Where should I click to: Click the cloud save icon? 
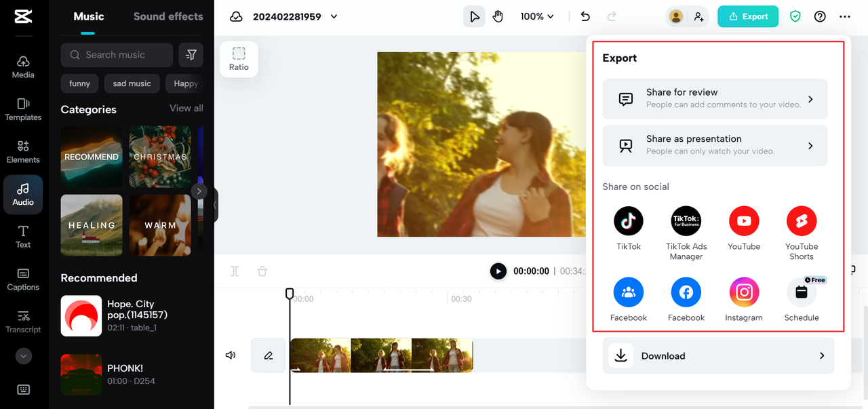[236, 16]
